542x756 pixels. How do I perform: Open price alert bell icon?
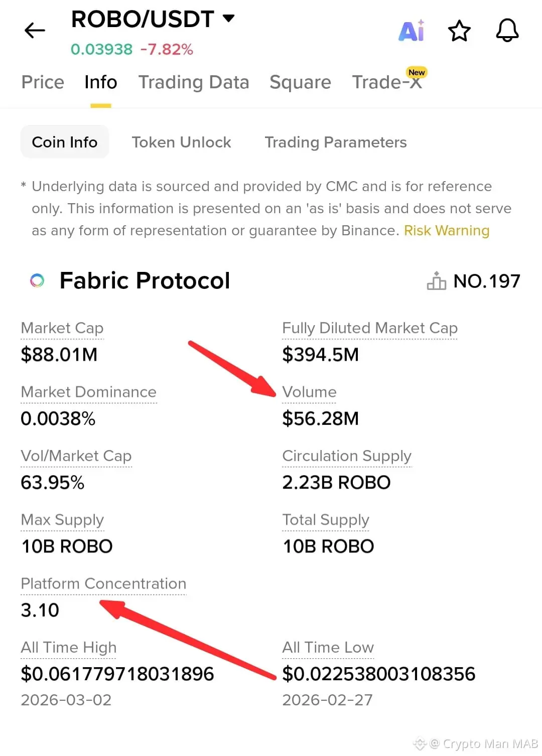click(x=507, y=31)
